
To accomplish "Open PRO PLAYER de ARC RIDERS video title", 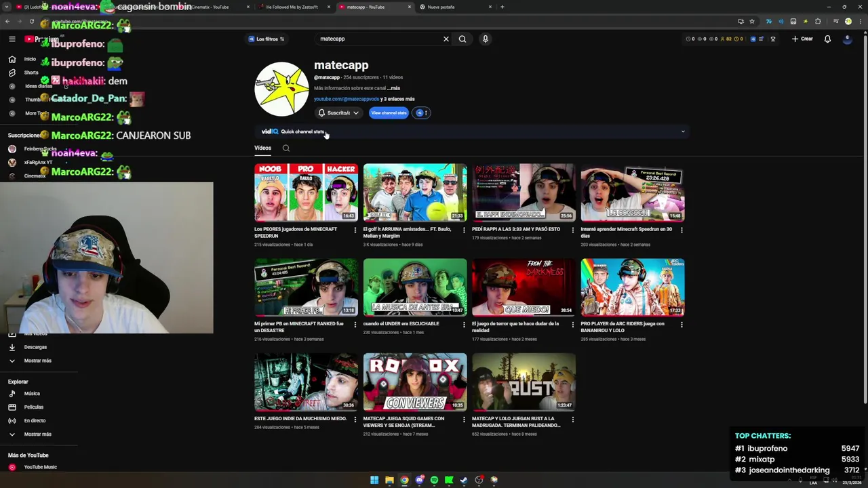I will click(x=623, y=327).
